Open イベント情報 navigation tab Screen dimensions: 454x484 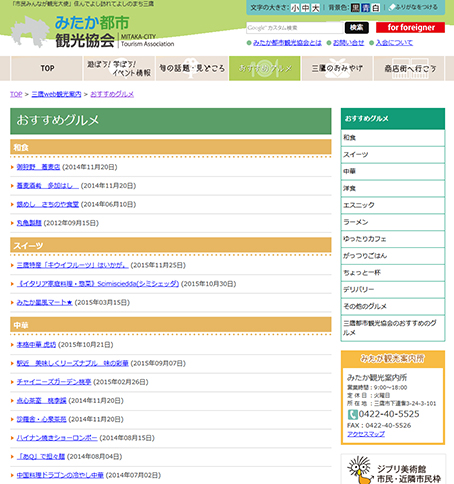(119, 68)
